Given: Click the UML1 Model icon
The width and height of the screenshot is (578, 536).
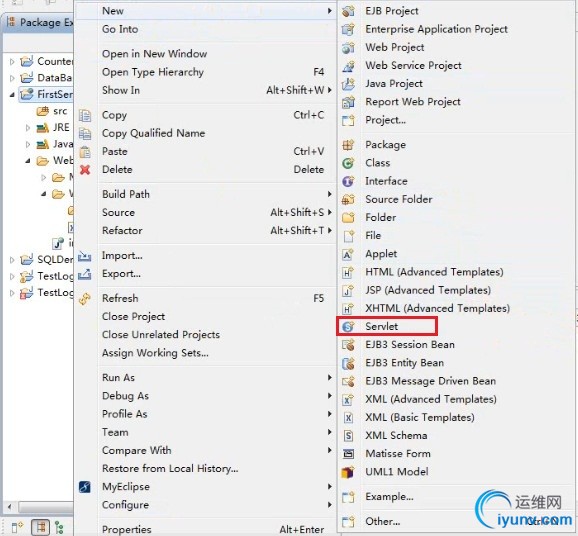Looking at the screenshot, I should (348, 472).
